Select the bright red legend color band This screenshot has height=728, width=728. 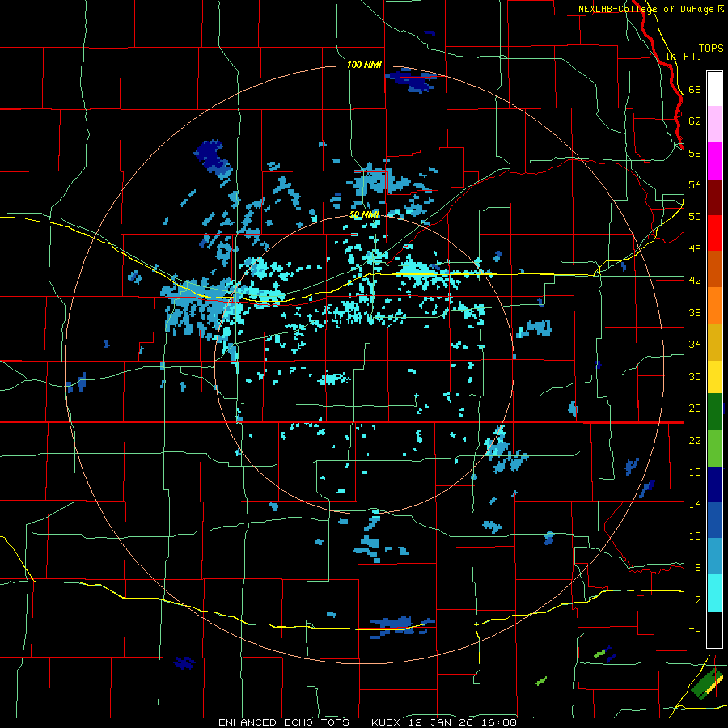(x=714, y=233)
